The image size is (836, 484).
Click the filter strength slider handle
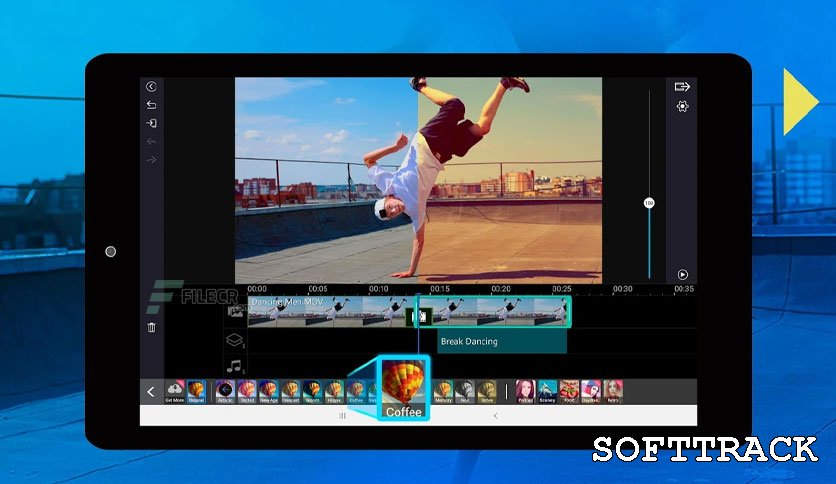tap(649, 203)
